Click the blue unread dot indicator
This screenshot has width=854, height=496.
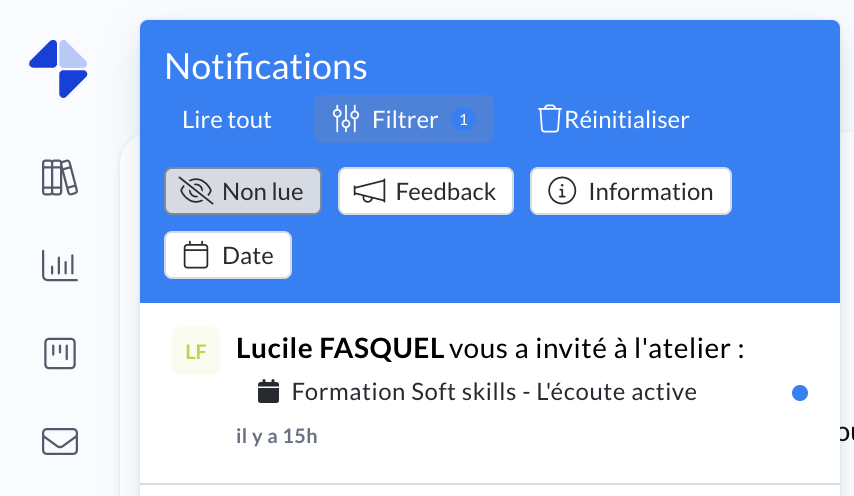(x=800, y=393)
